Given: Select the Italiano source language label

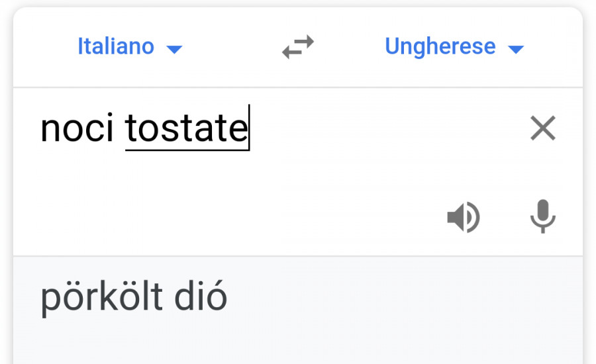Looking at the screenshot, I should (x=116, y=47).
